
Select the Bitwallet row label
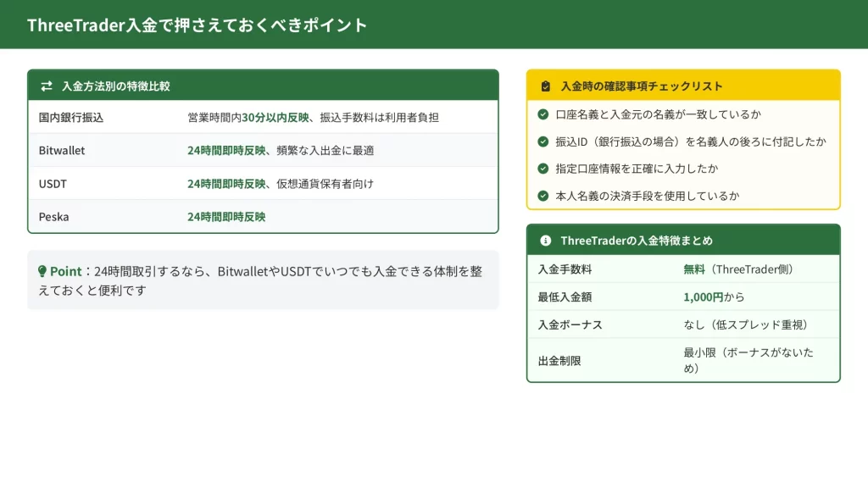tap(62, 151)
